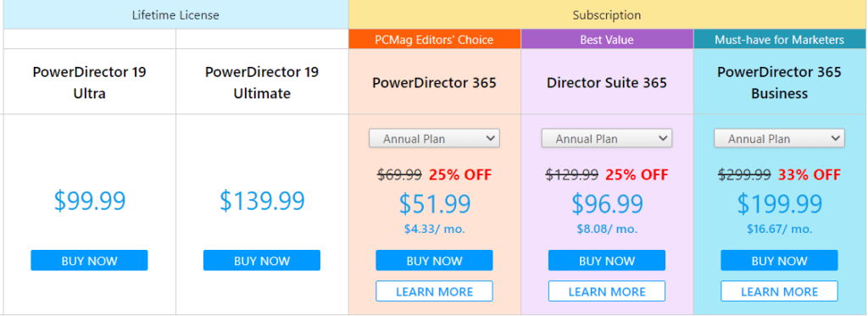868x316 pixels.
Task: Buy PowerDirector 365 Business now
Action: pos(779,261)
